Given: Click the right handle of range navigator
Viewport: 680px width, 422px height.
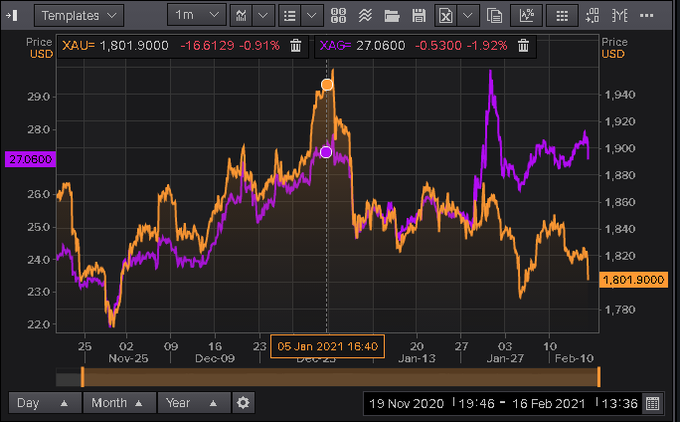Looking at the screenshot, I should (599, 376).
